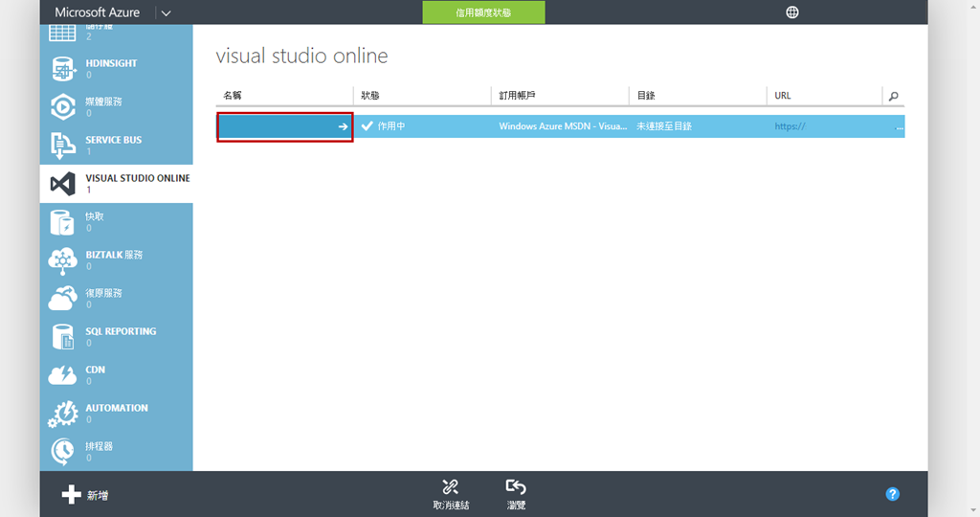Open SQL Reporting icon
980x517 pixels.
pos(62,337)
